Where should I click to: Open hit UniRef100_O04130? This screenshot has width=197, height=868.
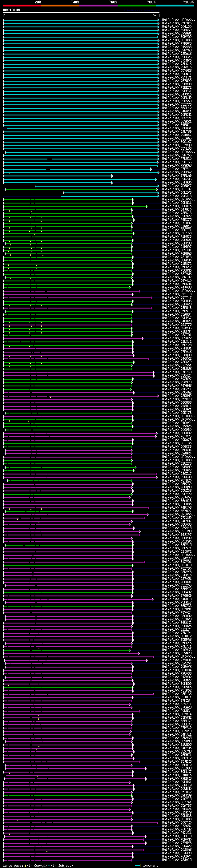pyautogui.click(x=177, y=26)
